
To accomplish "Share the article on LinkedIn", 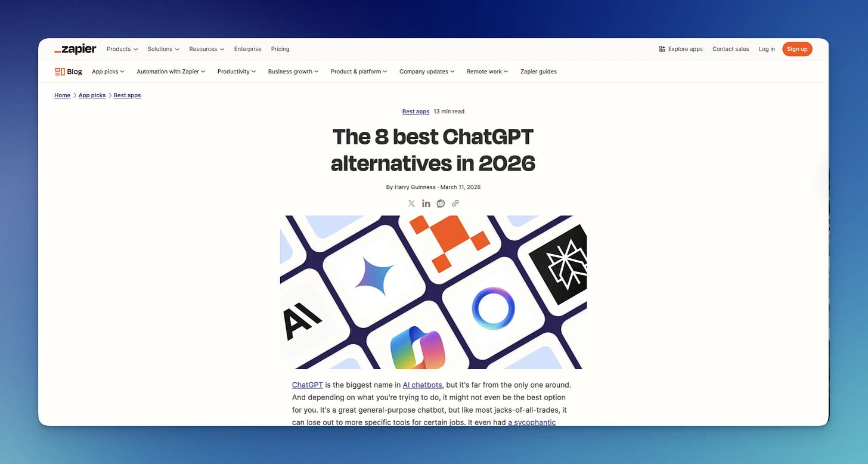I will pyautogui.click(x=426, y=203).
